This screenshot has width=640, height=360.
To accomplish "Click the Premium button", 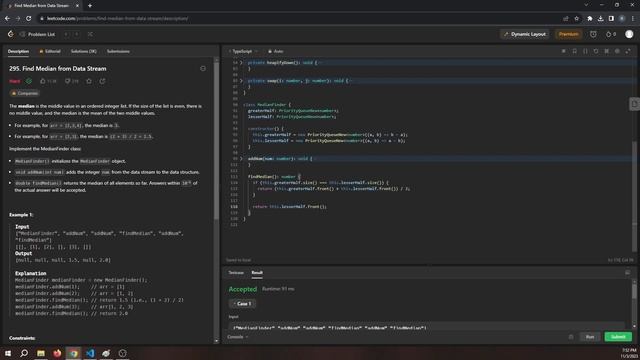I will (569, 34).
